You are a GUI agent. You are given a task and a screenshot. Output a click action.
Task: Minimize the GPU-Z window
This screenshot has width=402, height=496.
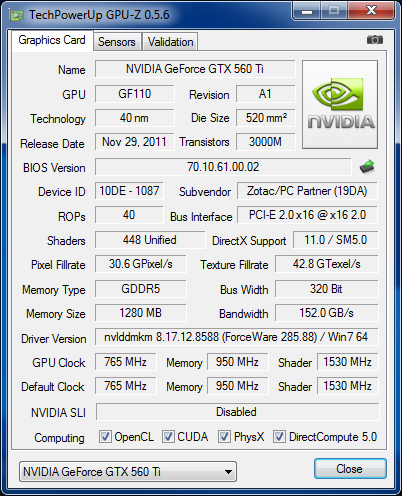(307, 11)
